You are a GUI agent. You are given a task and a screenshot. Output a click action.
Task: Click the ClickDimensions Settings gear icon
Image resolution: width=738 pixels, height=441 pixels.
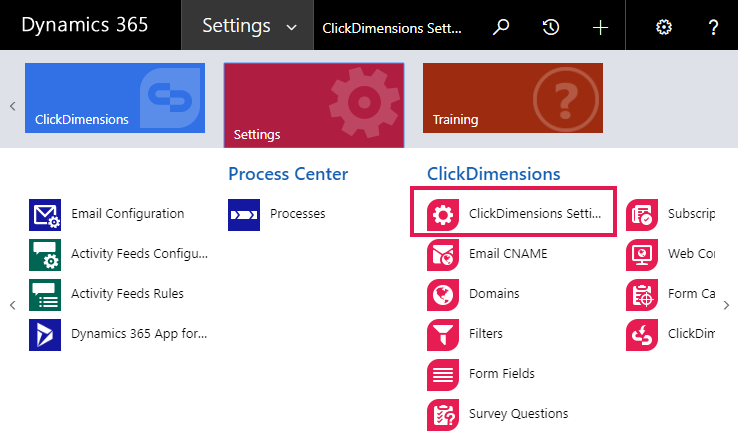[x=443, y=215]
